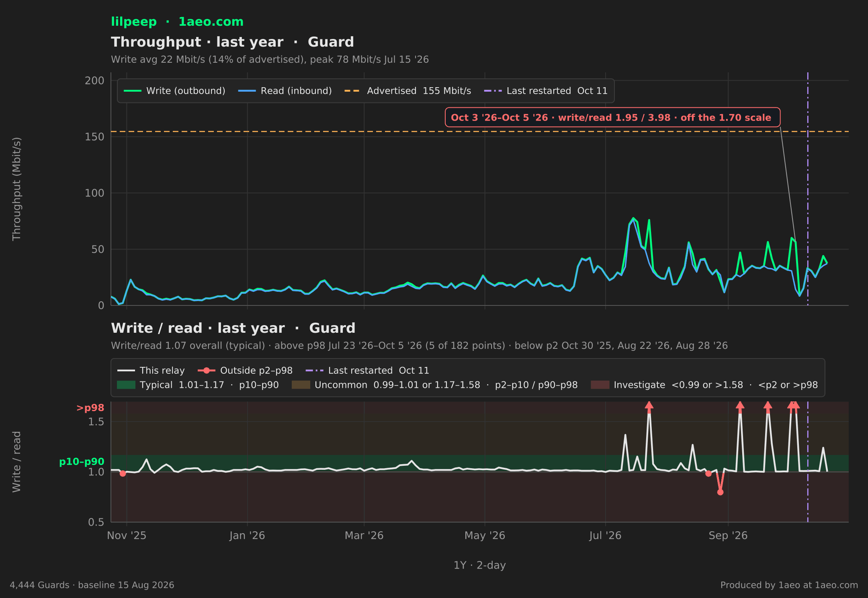Viewport: 868px width, 598px height.
Task: Click the Mar '26 x-axis label
Action: click(364, 536)
